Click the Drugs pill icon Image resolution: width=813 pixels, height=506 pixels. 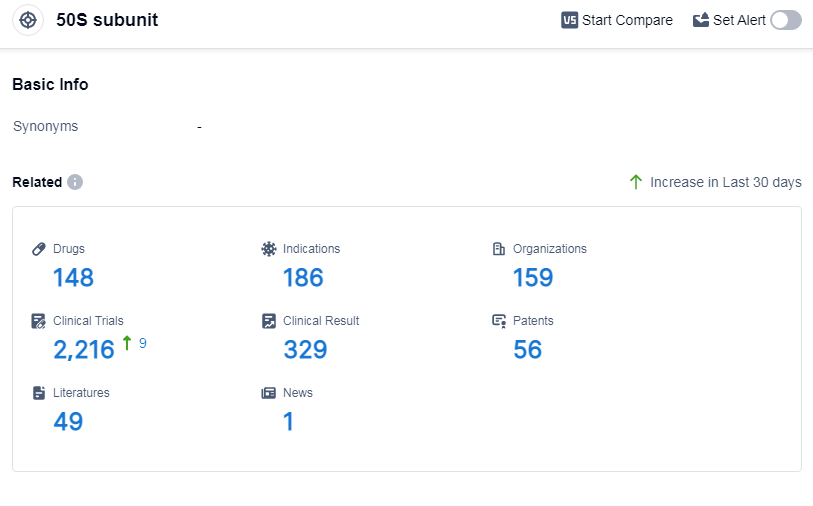point(39,249)
